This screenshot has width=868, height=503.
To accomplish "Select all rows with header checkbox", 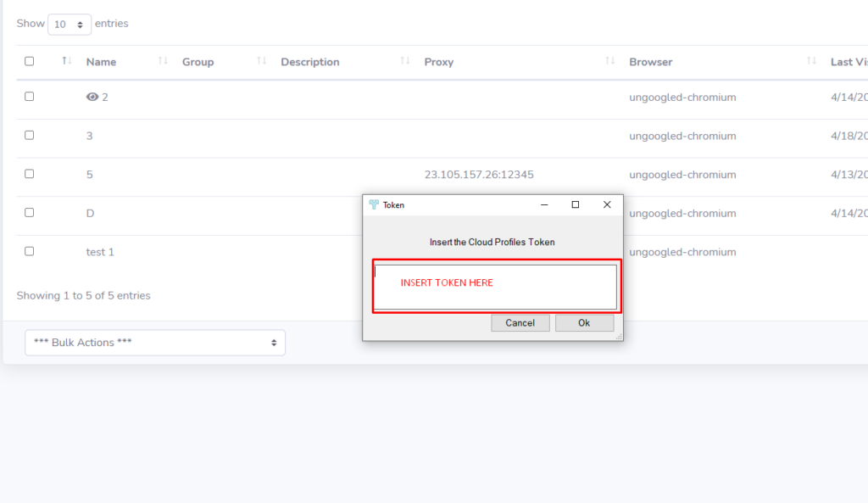I will pyautogui.click(x=30, y=61).
